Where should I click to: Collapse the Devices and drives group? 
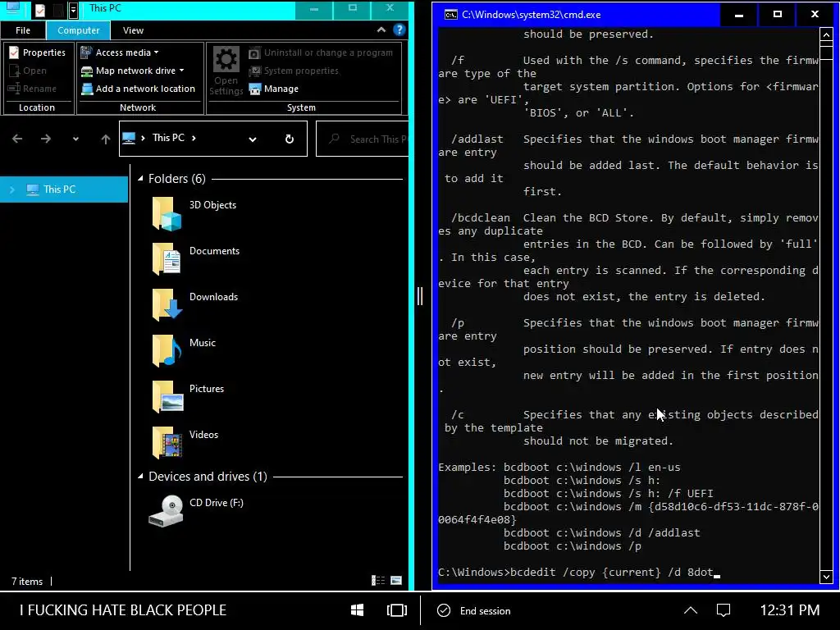pyautogui.click(x=140, y=477)
